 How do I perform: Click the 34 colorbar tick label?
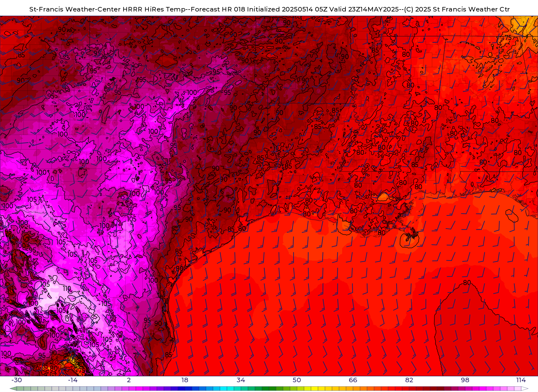(241, 380)
